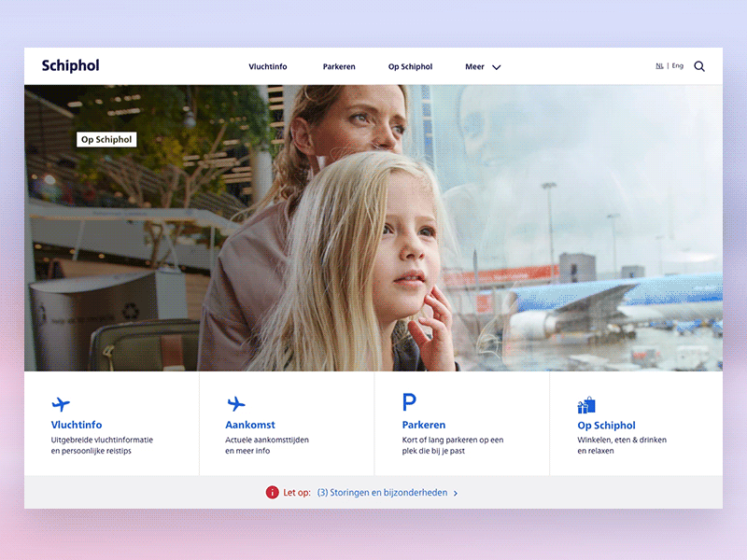Click the Op Schiphol shopping bags icon
The height and width of the screenshot is (560, 747).
[586, 405]
